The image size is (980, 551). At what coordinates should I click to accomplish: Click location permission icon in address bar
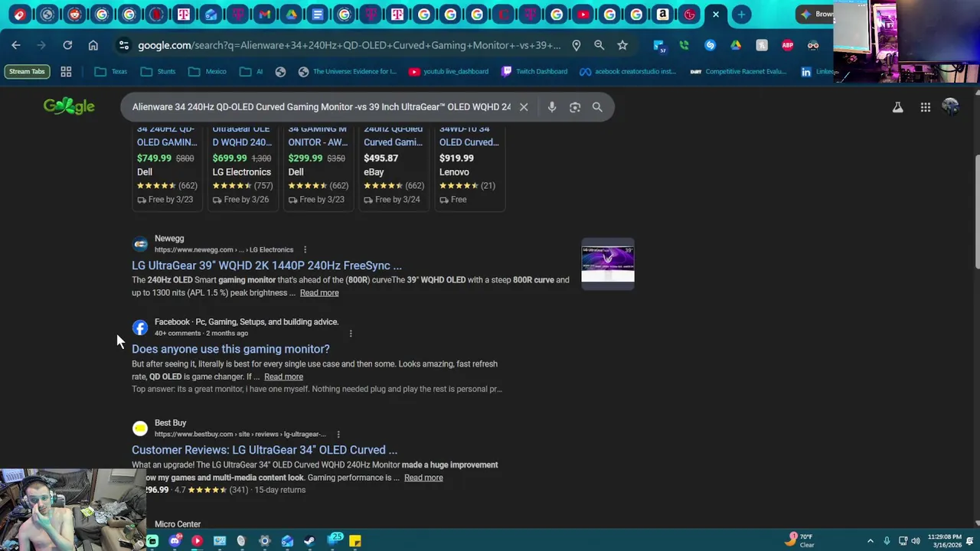coord(576,45)
